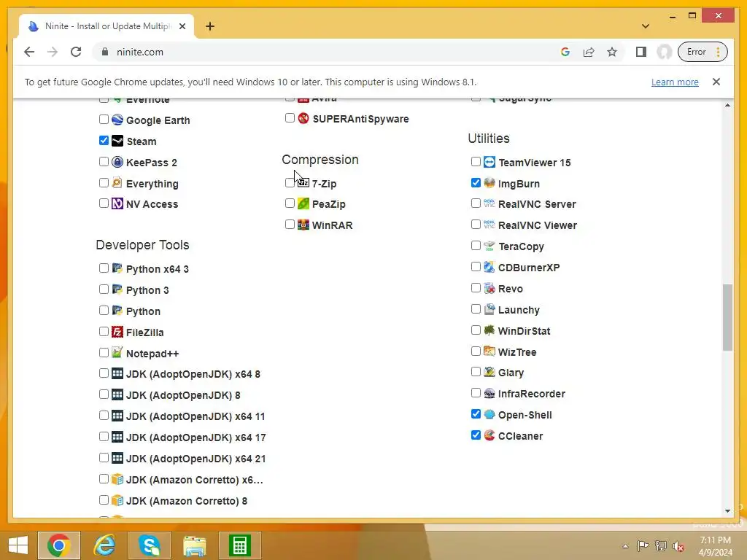Check the Notepad++ checkbox
Viewport: 747px width, 560px height.
pos(104,352)
